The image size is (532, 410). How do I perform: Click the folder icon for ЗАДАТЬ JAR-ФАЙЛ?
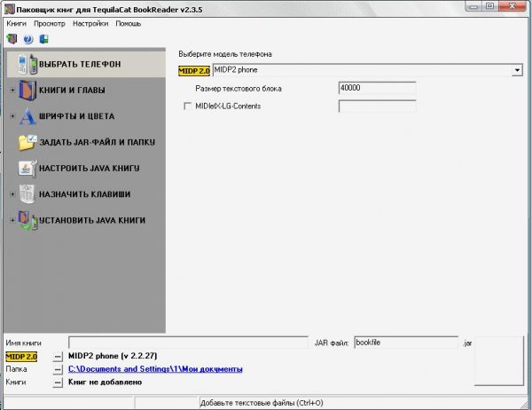tap(27, 142)
